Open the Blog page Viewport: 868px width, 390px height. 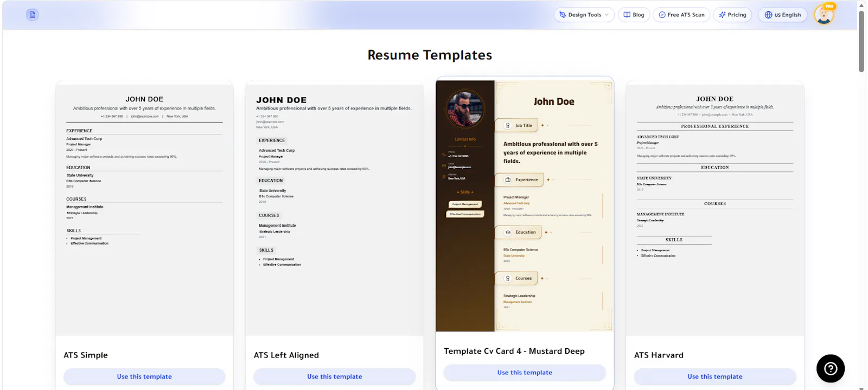(x=634, y=15)
